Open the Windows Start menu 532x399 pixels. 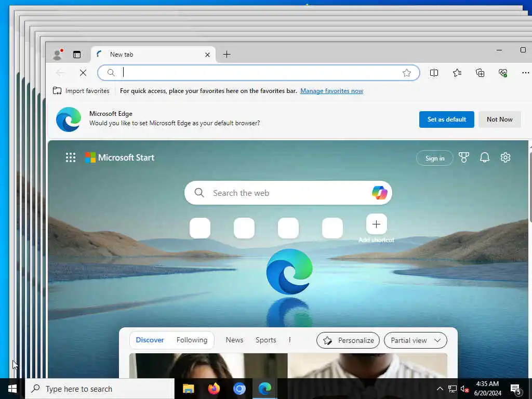(x=12, y=389)
